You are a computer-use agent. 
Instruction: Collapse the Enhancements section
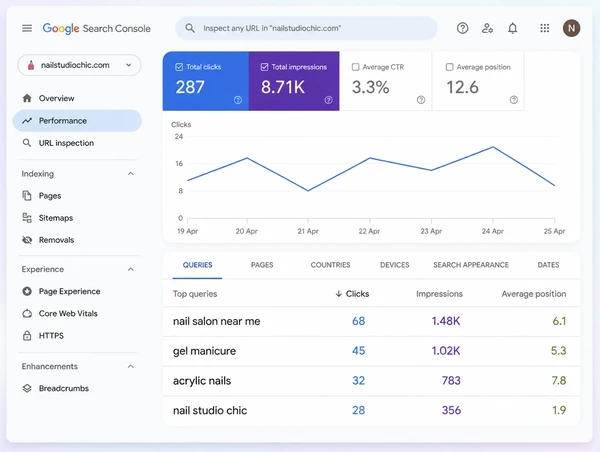point(130,367)
